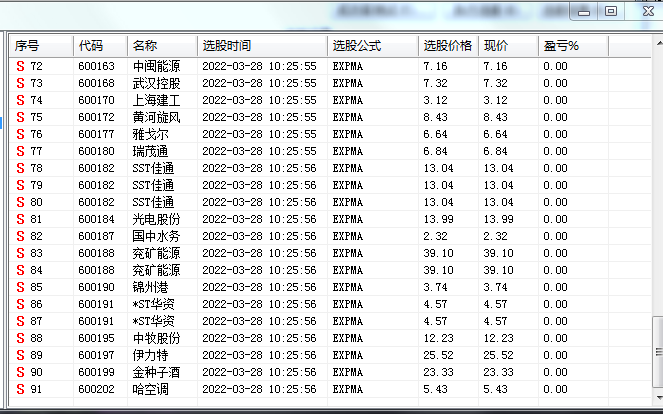
Task: Click the name cell 哈空调
Action: click(151, 389)
